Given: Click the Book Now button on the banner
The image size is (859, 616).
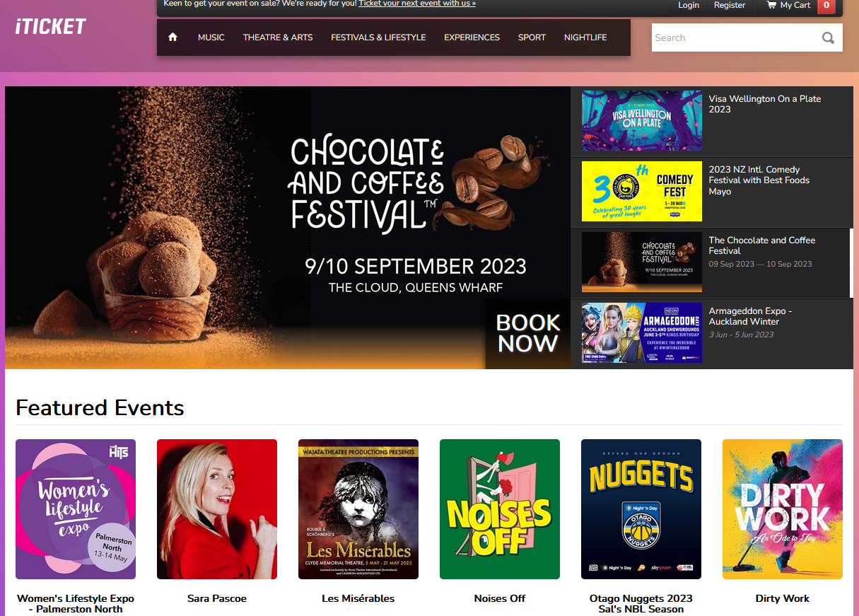Looking at the screenshot, I should [528, 333].
